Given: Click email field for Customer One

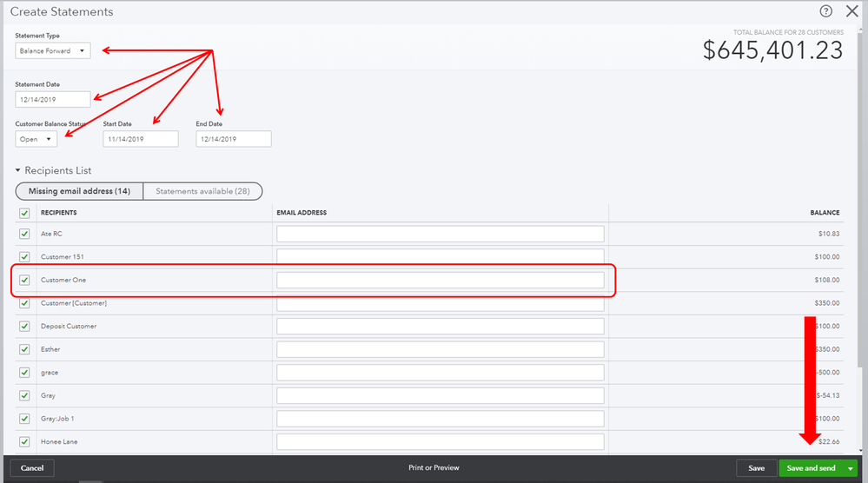Looking at the screenshot, I should click(441, 280).
